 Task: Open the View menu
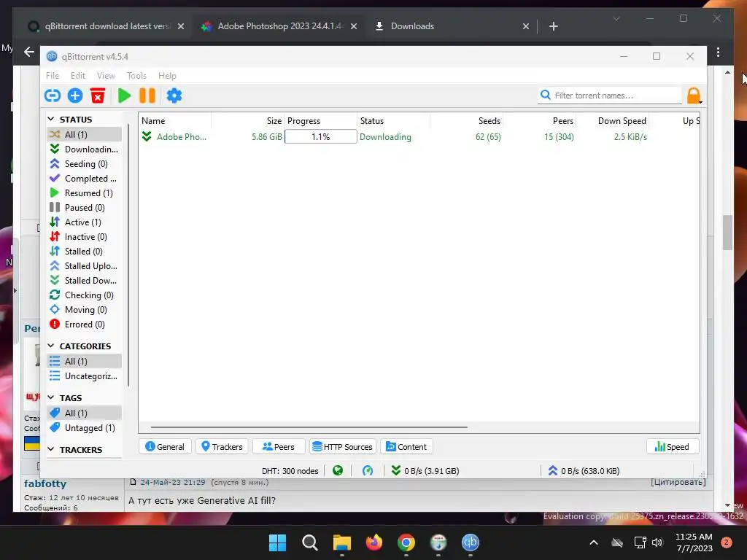coord(106,76)
